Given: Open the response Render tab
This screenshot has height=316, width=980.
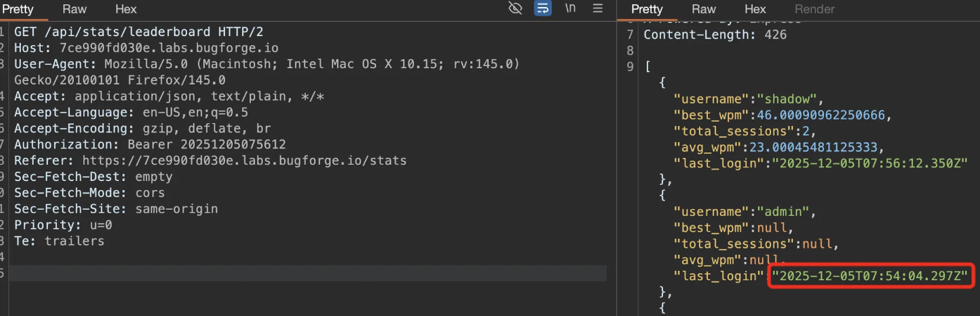Looking at the screenshot, I should [815, 9].
